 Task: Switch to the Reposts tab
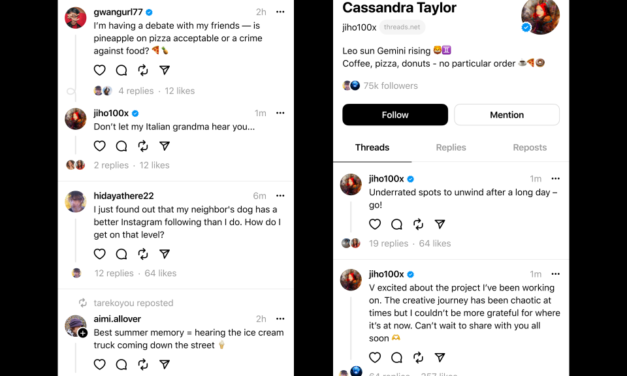pyautogui.click(x=529, y=148)
